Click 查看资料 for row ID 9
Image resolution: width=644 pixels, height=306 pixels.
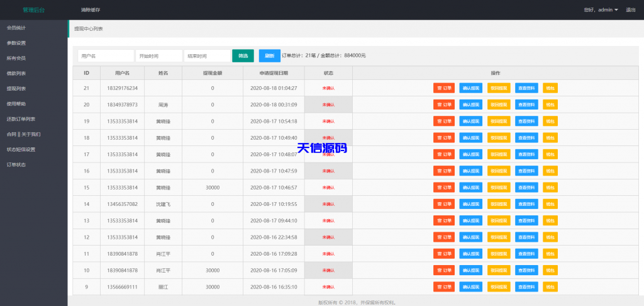526,286
